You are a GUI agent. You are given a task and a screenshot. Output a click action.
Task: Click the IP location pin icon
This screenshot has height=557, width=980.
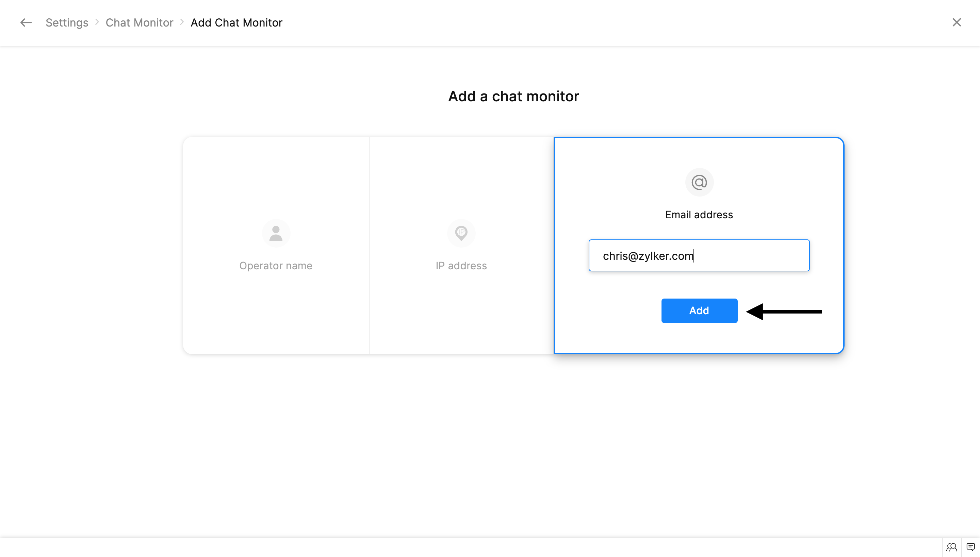(x=461, y=233)
